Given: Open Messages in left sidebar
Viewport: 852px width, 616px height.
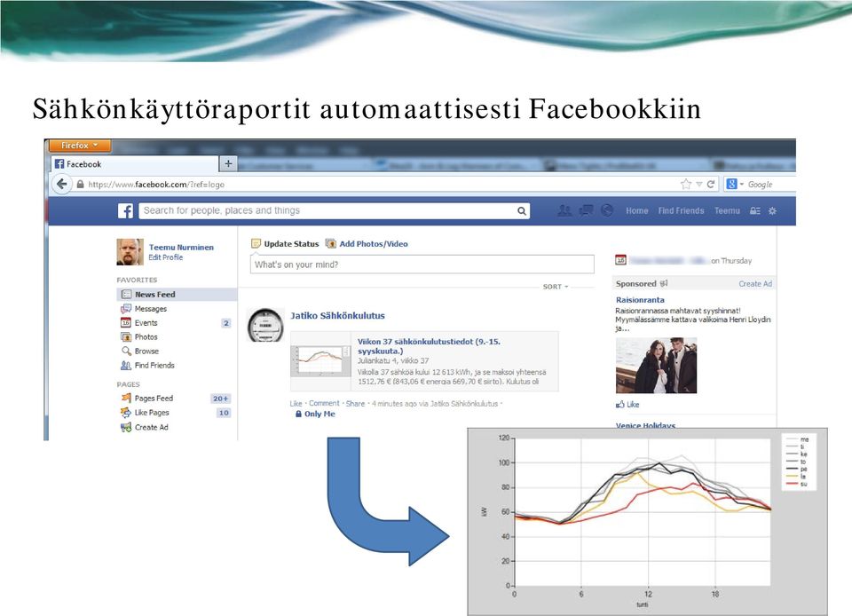Looking at the screenshot, I should 151,309.
